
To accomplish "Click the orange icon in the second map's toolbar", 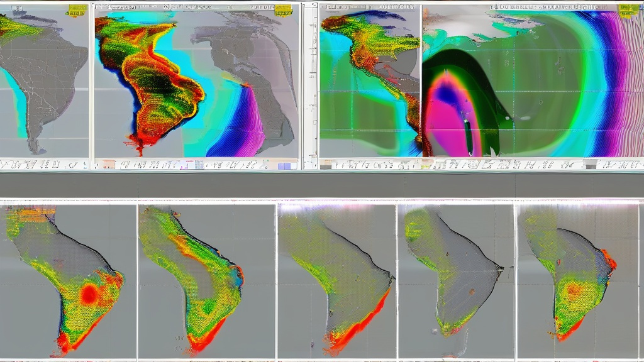I will tap(109, 165).
